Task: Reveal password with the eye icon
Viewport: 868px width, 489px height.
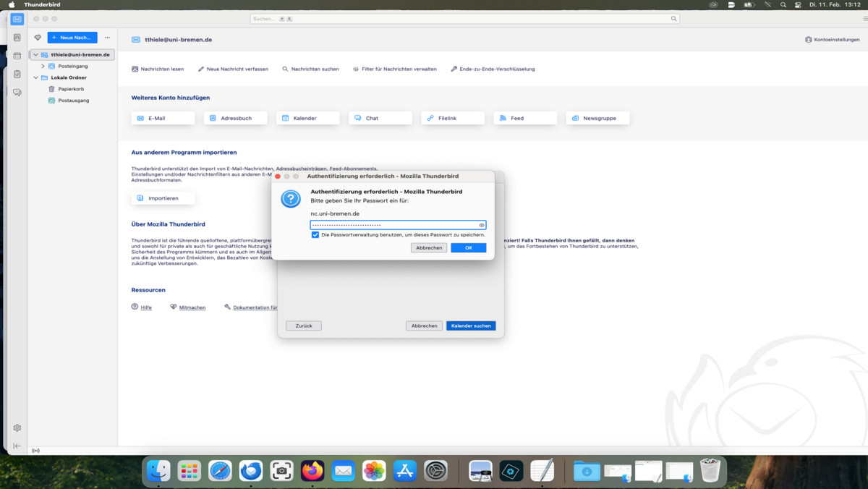Action: coord(482,225)
